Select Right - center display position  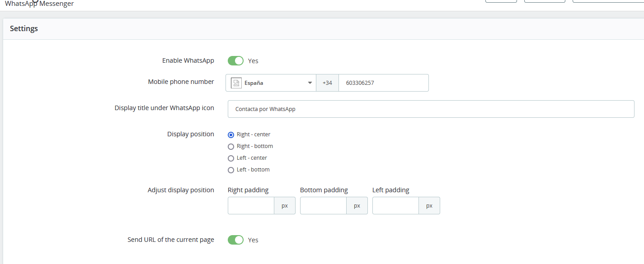click(x=231, y=134)
